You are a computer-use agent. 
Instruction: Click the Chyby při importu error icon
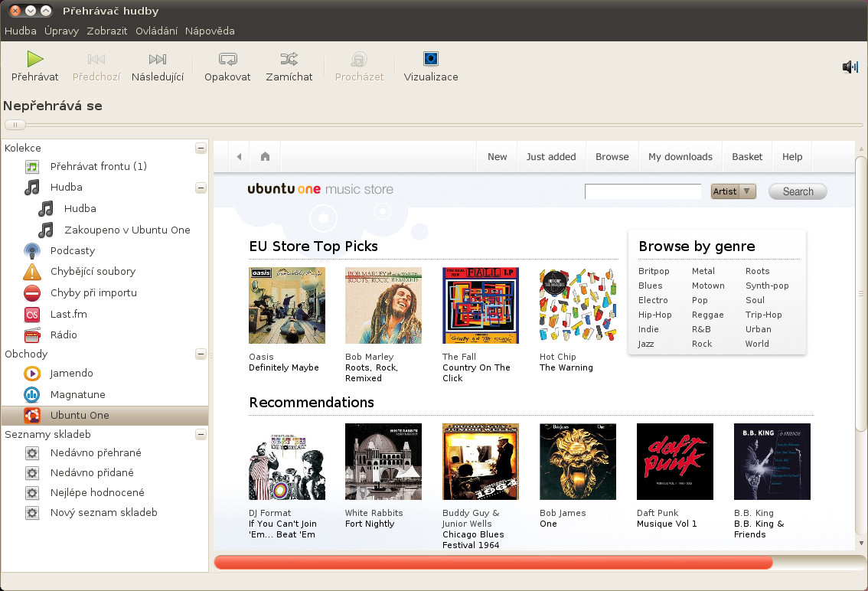[32, 293]
